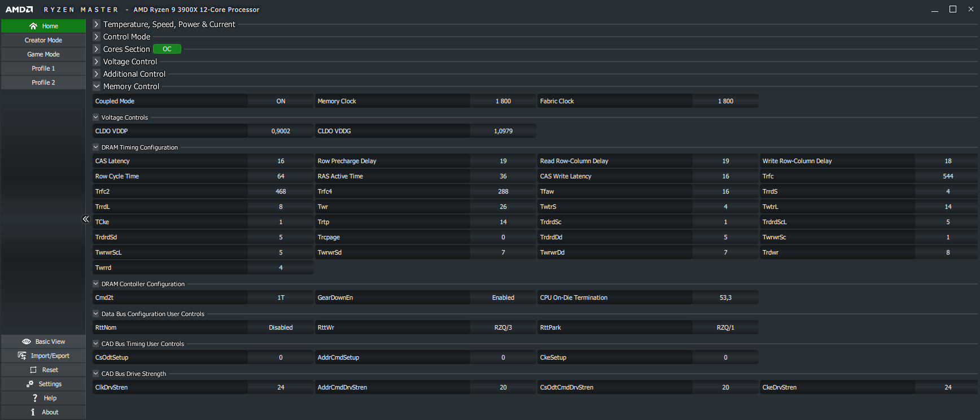Expand the Voltage Control section
The width and height of the screenshot is (980, 420).
[97, 62]
